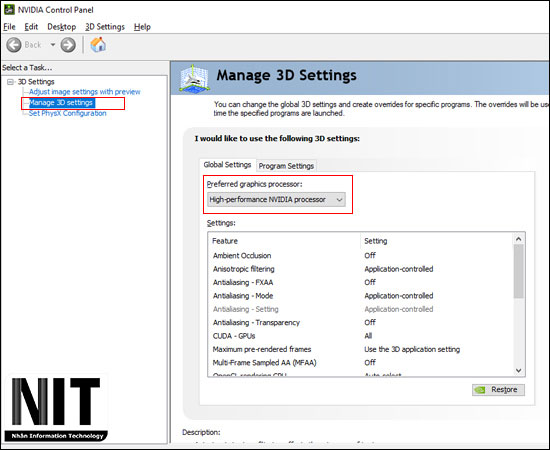Select Manage 3D settings task

[x=61, y=103]
